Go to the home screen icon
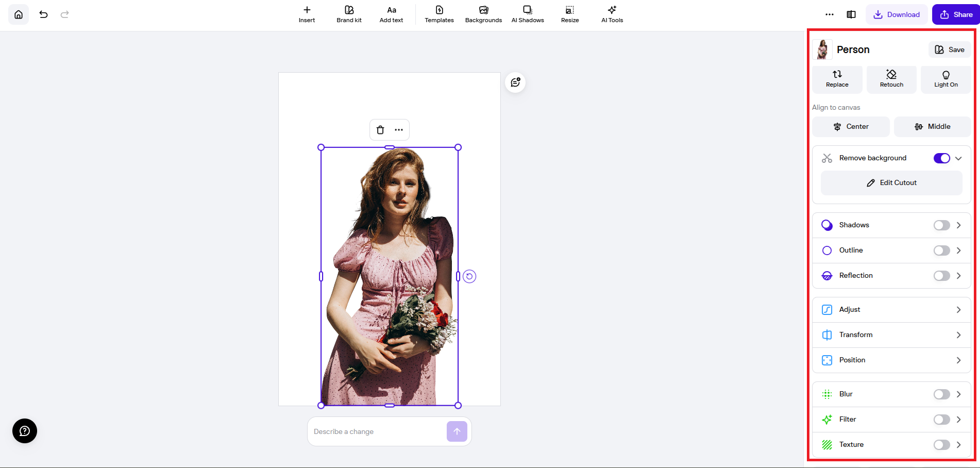The width and height of the screenshot is (980, 468). coord(19,14)
